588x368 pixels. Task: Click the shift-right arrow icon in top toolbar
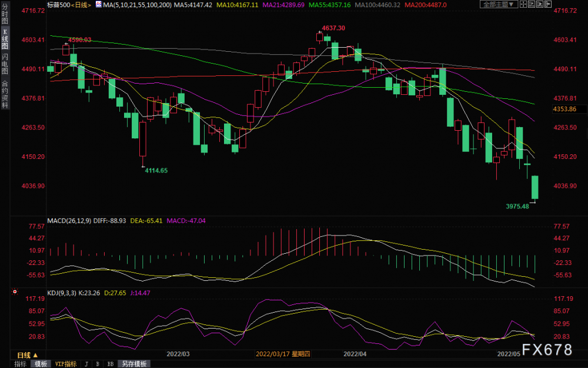[x=548, y=4]
